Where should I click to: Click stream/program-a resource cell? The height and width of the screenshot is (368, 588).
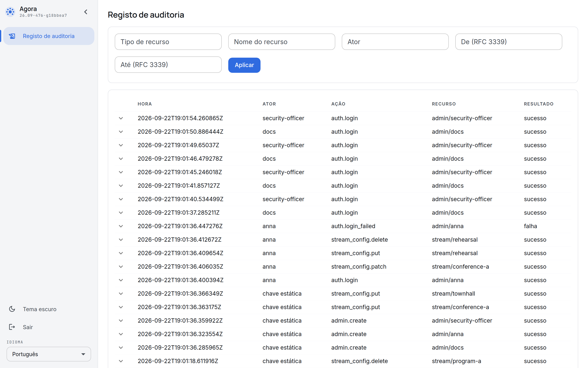pyautogui.click(x=456, y=361)
